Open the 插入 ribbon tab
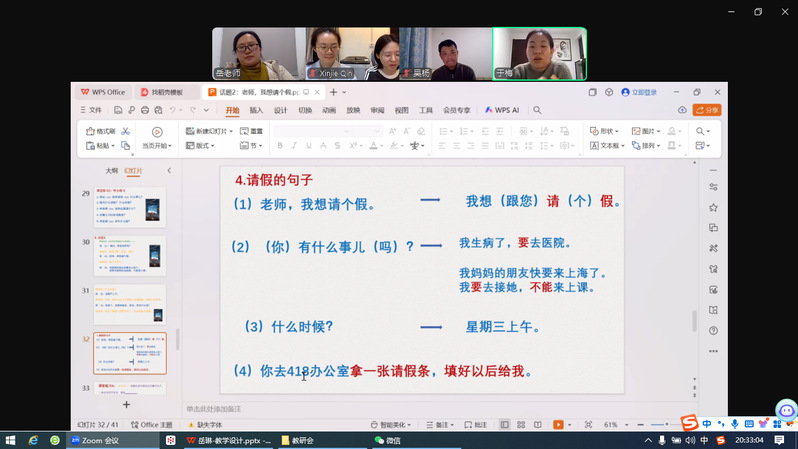 click(x=256, y=110)
